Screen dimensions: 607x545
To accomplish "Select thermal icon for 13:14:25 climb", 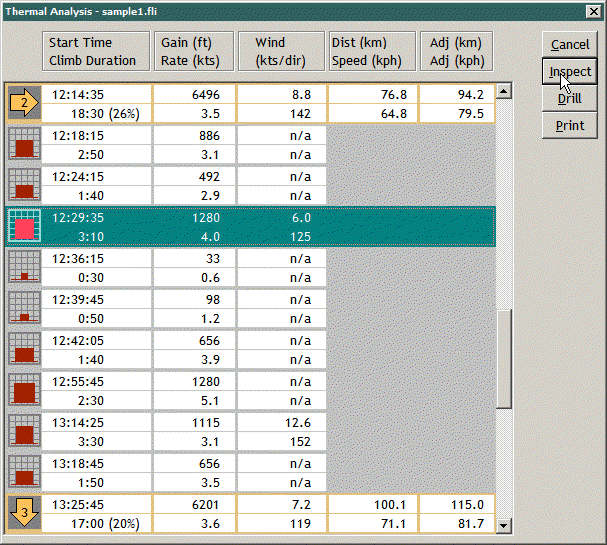I will [23, 432].
